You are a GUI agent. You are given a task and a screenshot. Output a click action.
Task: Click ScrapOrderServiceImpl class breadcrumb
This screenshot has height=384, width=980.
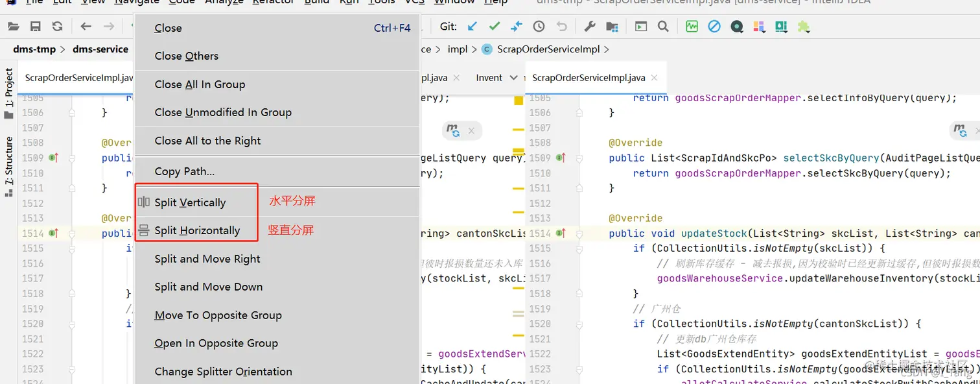540,49
